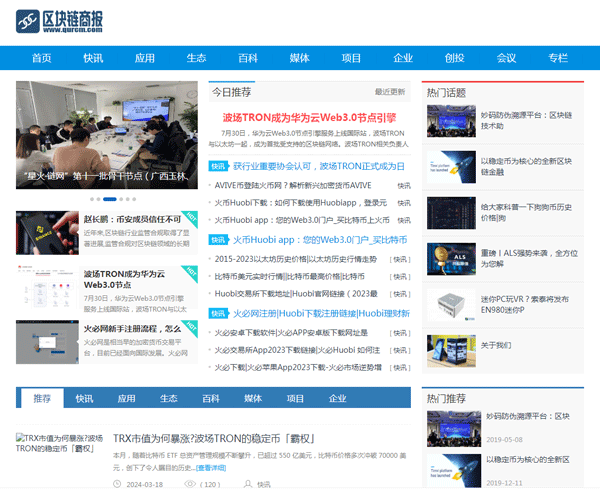
Task: Open 关于我们 in hot topics
Action: click(496, 345)
